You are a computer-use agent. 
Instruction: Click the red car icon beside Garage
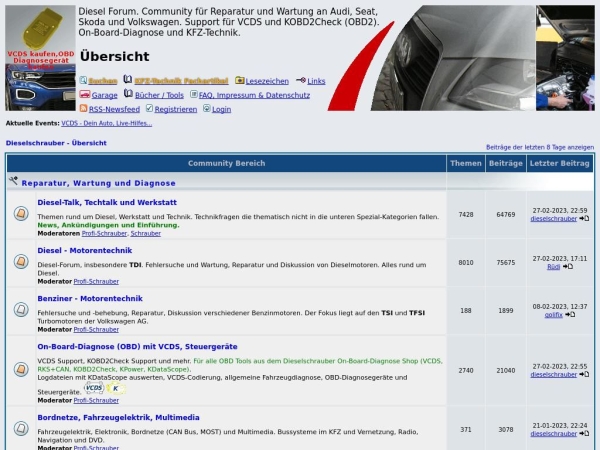[85, 94]
